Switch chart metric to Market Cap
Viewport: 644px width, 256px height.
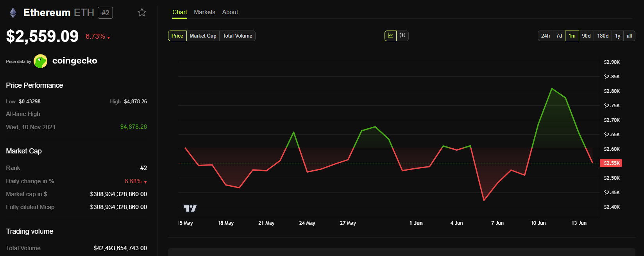point(203,36)
